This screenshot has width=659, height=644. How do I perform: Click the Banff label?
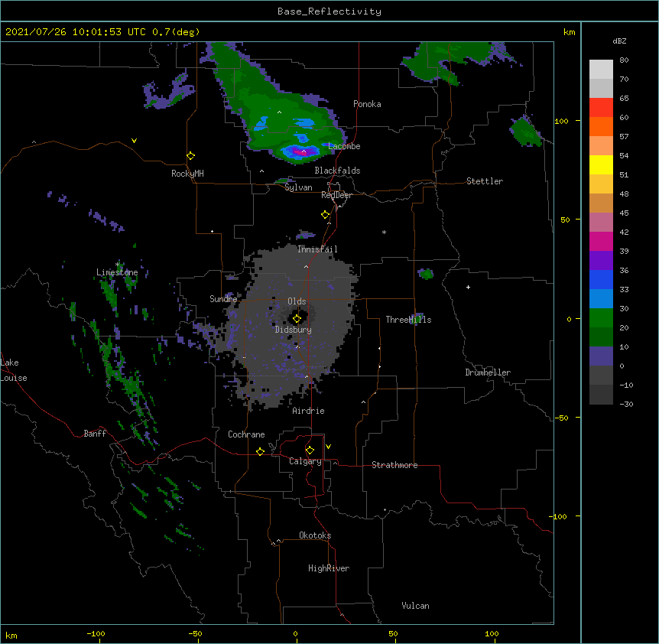click(95, 434)
